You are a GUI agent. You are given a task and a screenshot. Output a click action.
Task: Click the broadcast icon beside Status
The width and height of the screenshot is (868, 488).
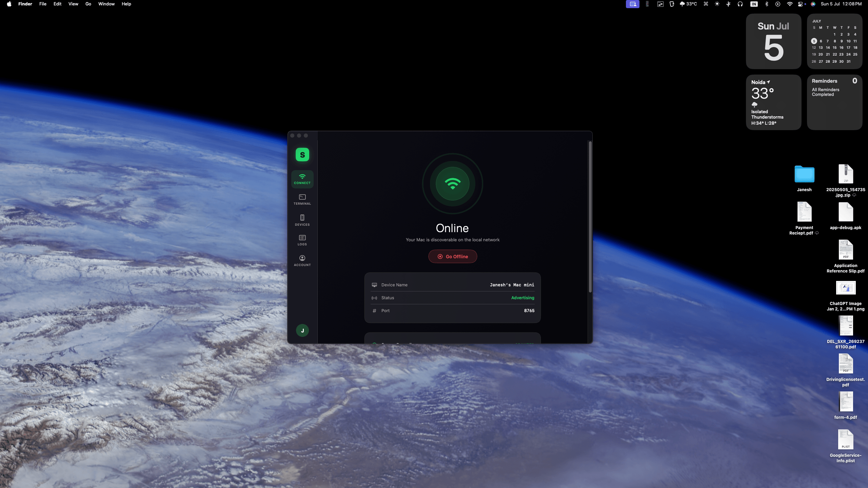coord(374,298)
